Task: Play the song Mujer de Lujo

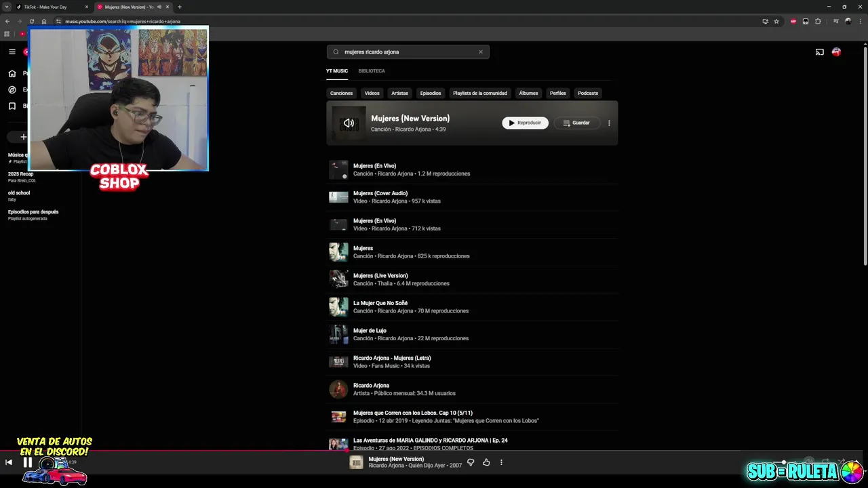Action: (x=472, y=334)
